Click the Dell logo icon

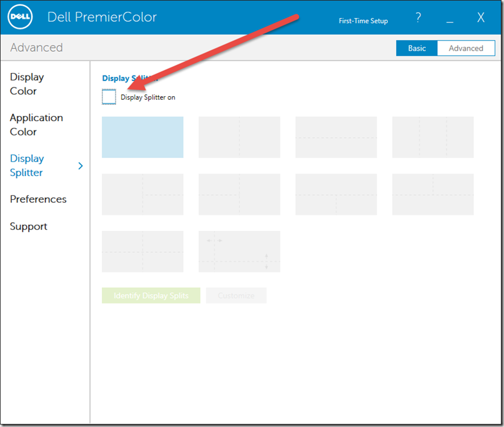(20, 17)
